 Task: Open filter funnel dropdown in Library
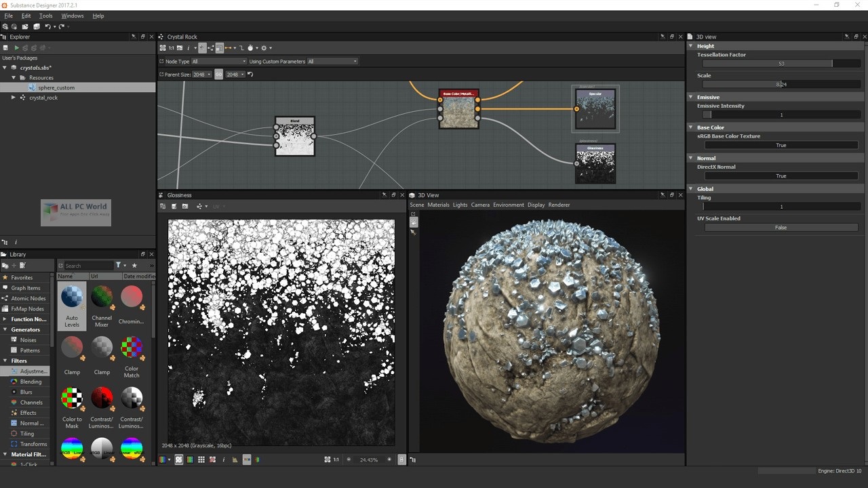point(120,265)
